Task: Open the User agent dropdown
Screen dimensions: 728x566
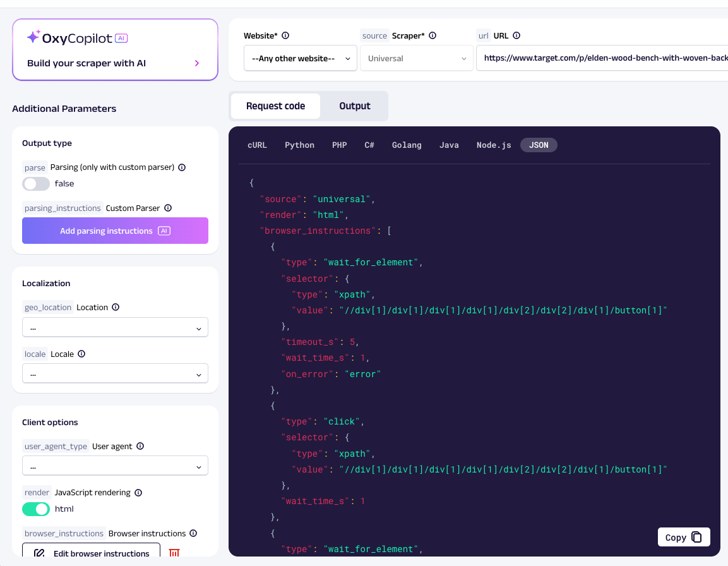Action: click(x=115, y=466)
